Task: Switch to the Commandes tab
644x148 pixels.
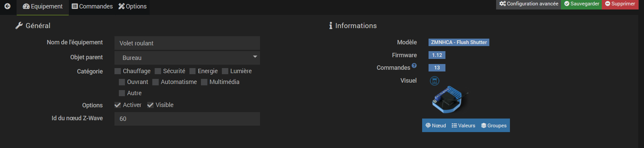Action: click(92, 6)
